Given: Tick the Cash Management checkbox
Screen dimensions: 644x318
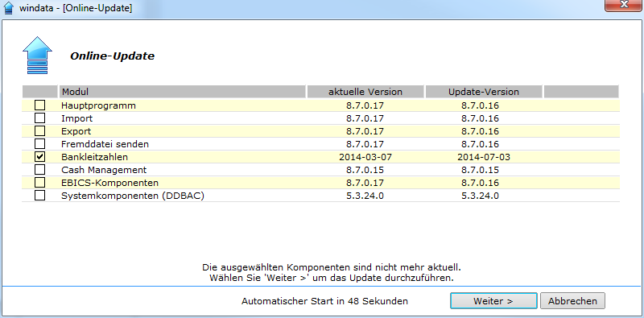Looking at the screenshot, I should [x=39, y=169].
